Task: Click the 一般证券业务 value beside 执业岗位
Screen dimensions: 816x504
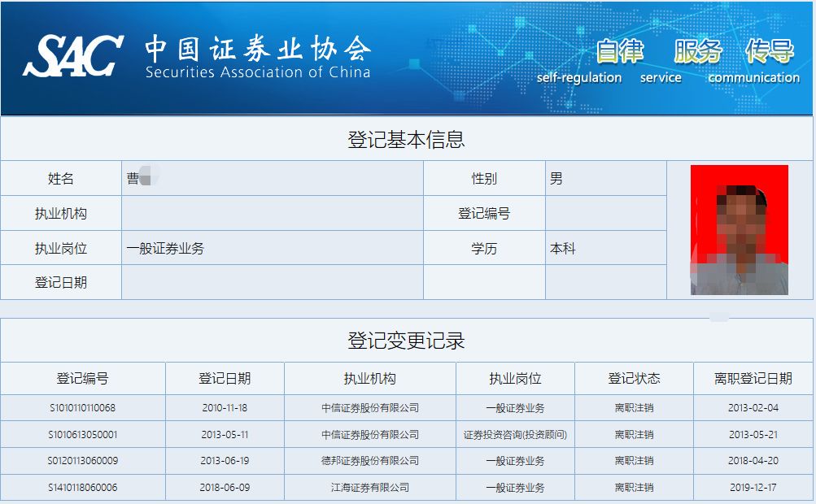Action: click(x=165, y=249)
